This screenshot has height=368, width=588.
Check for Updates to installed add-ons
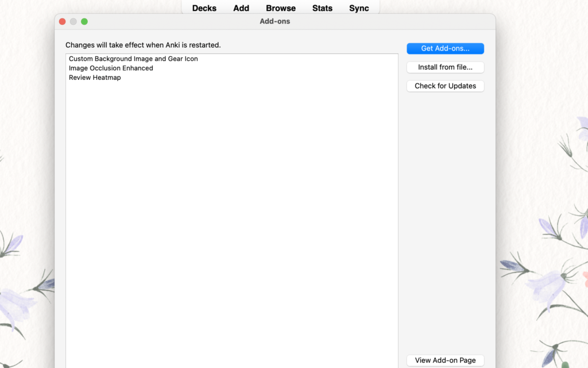click(445, 86)
